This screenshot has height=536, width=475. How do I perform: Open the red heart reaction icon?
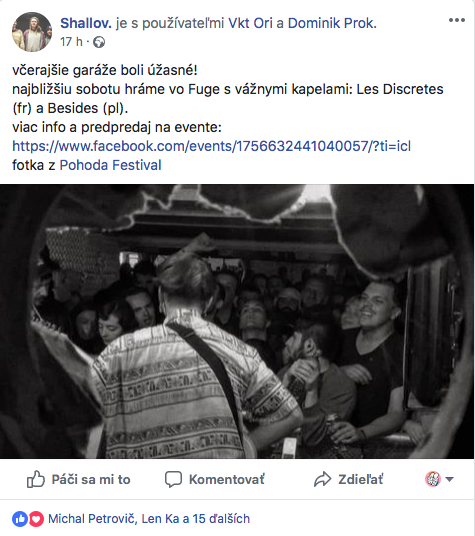tap(36, 519)
